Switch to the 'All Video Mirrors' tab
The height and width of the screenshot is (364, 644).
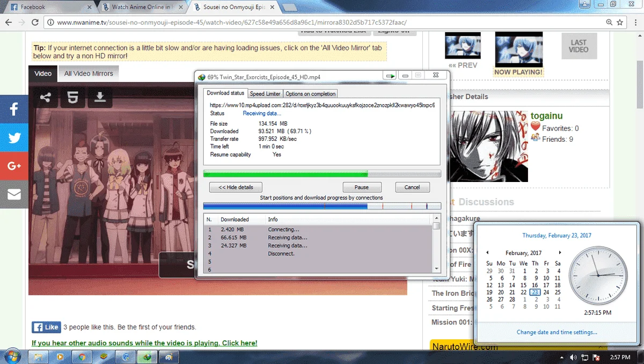[x=89, y=74]
